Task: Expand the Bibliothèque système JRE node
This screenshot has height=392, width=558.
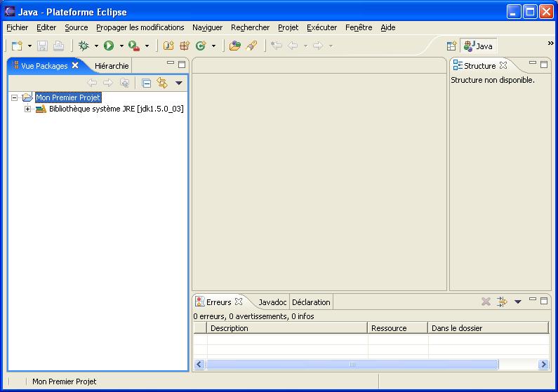Action: click(28, 109)
